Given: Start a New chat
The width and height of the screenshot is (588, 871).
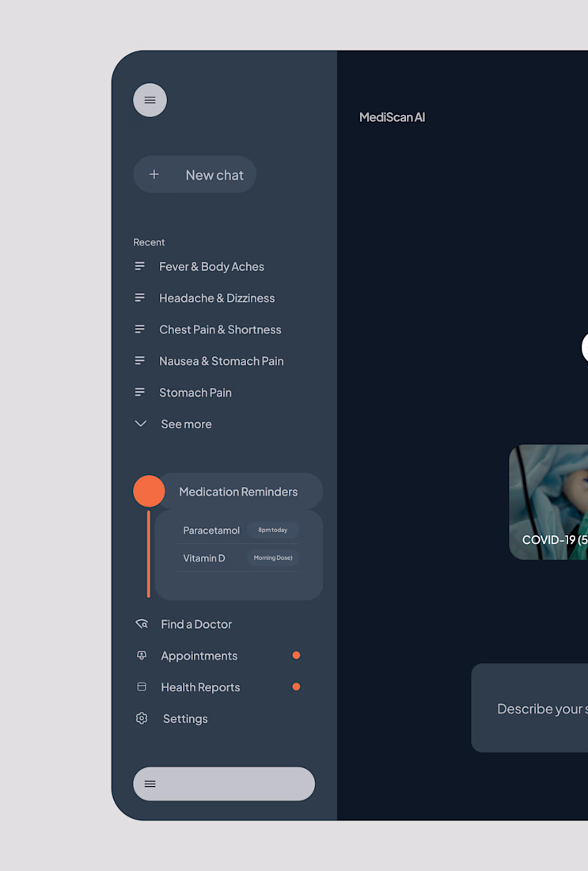Looking at the screenshot, I should [x=195, y=174].
